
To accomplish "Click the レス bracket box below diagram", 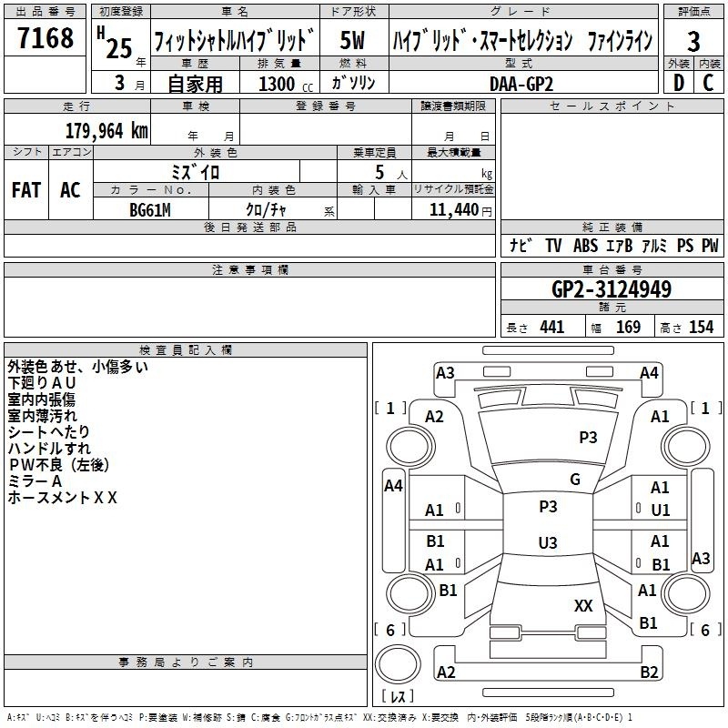I will pos(397,698).
